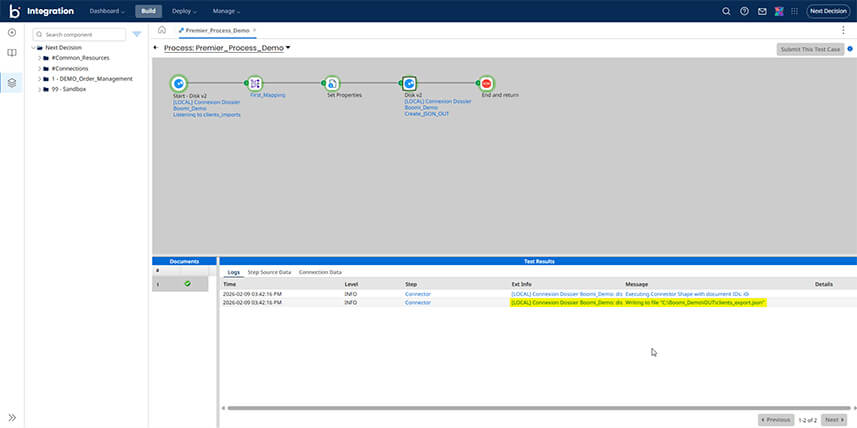This screenshot has height=428, width=857.
Task: Expand the 99 - Sandbox folder
Action: 39,89
